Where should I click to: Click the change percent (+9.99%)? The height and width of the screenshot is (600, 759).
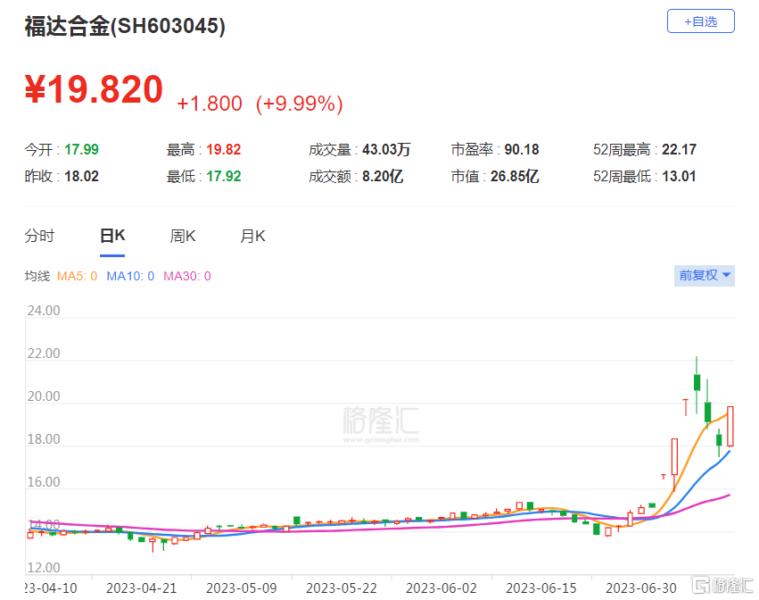click(299, 104)
